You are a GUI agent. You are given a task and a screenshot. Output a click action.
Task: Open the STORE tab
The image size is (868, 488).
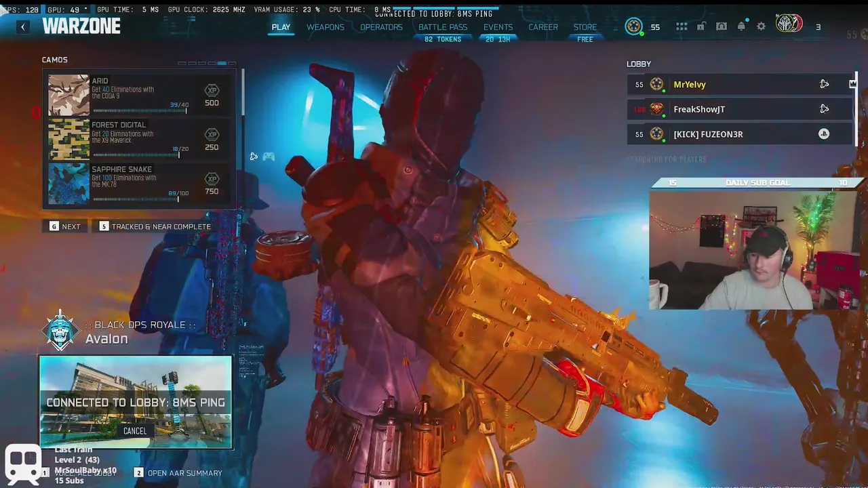[x=585, y=27]
